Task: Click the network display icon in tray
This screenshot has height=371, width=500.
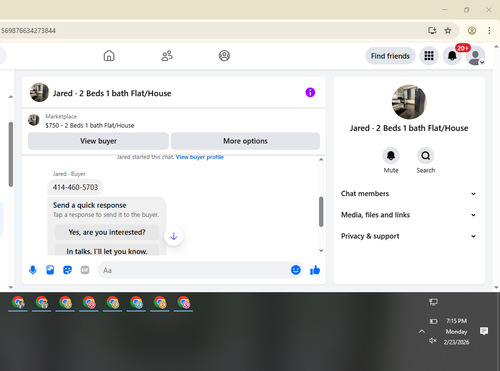Action: point(433,302)
